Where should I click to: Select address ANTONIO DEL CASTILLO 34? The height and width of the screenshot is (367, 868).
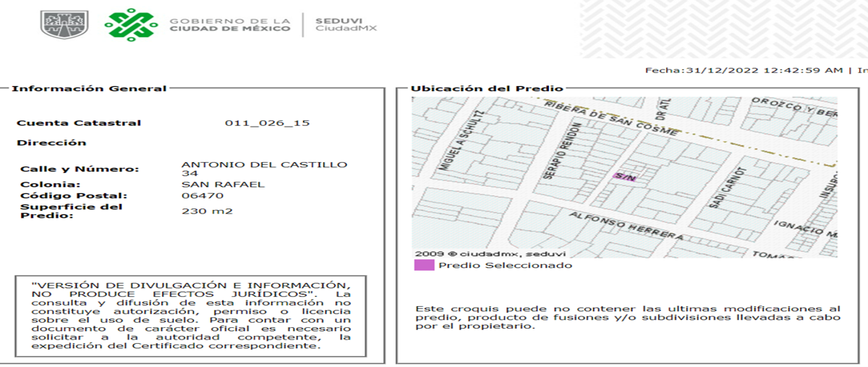pyautogui.click(x=264, y=169)
